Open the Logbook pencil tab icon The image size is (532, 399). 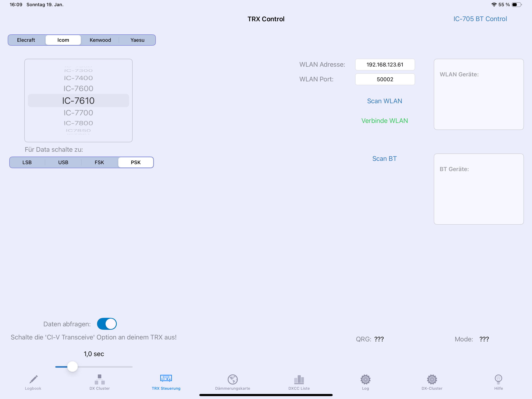point(33,379)
